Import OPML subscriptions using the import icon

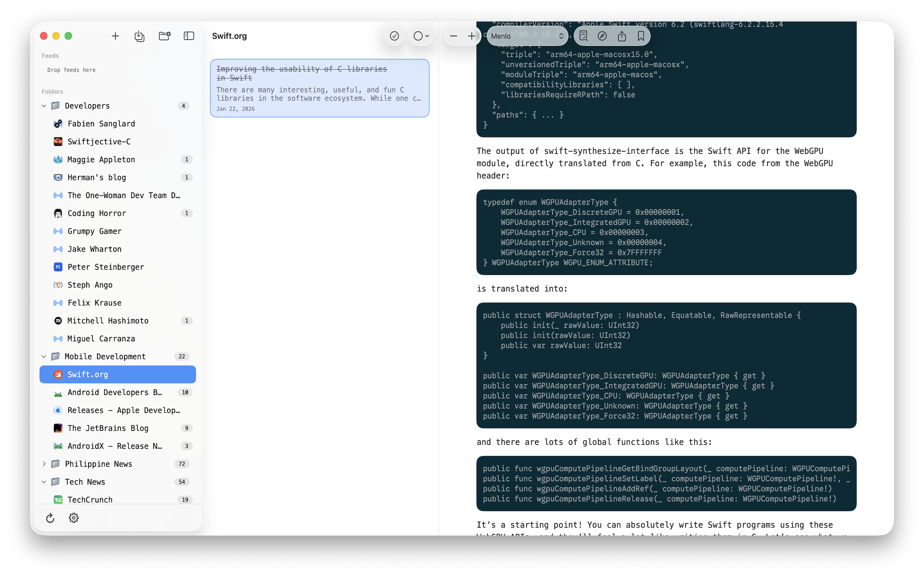[x=139, y=36]
